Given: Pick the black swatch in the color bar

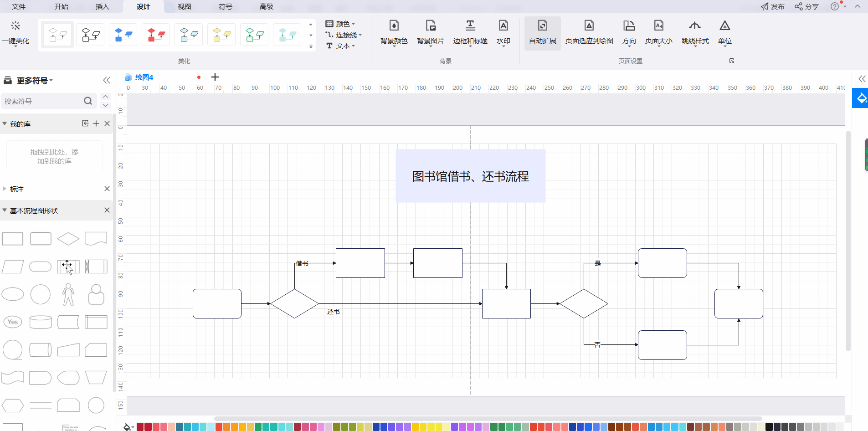Looking at the screenshot, I should coord(769,427).
